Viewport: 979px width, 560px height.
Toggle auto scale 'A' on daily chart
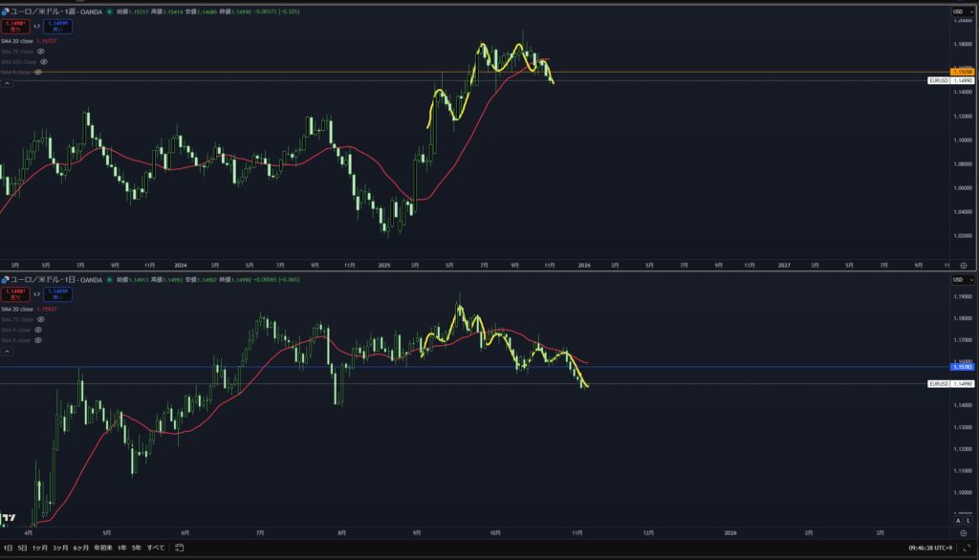click(956, 520)
